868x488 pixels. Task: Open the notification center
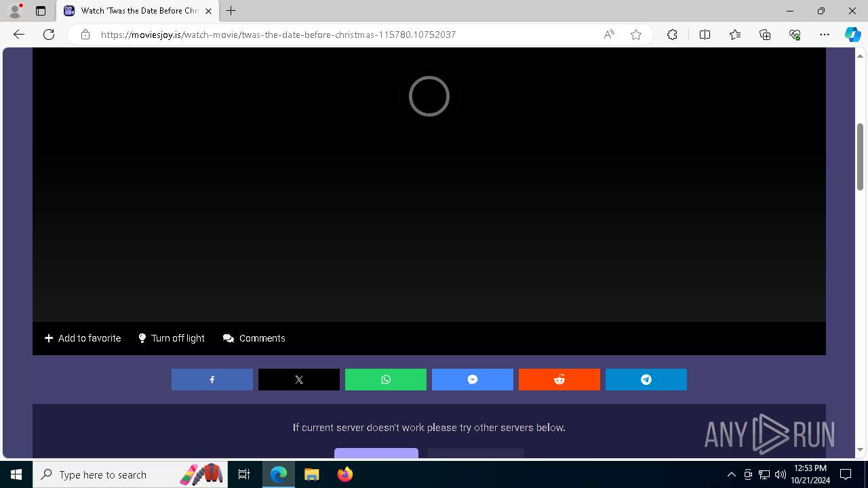(x=846, y=474)
